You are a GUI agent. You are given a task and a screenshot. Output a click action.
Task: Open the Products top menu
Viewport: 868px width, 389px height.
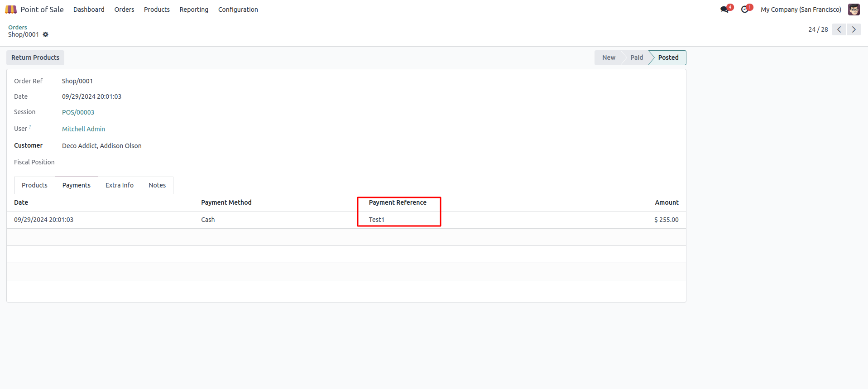pos(157,10)
